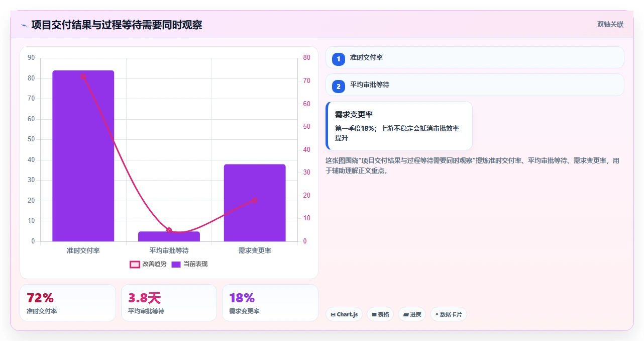Click the 3.8天 平均审批等待 stat card
The image size is (644, 341).
169,303
